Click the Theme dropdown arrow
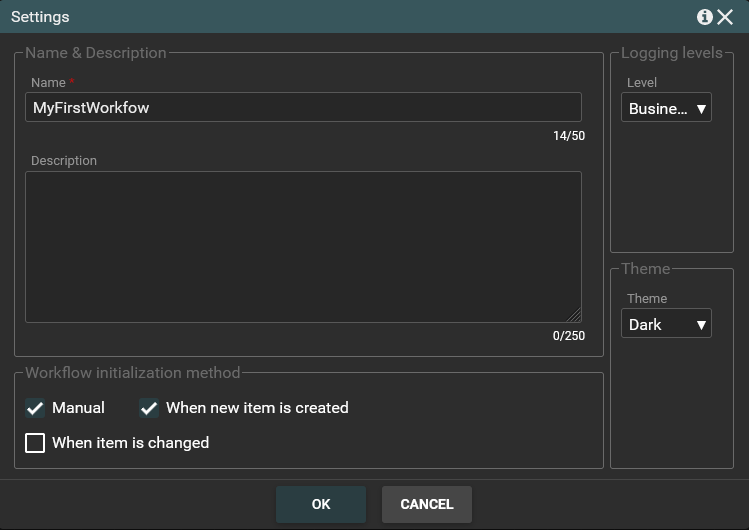Screen dimensions: 749x530 (x=701, y=324)
